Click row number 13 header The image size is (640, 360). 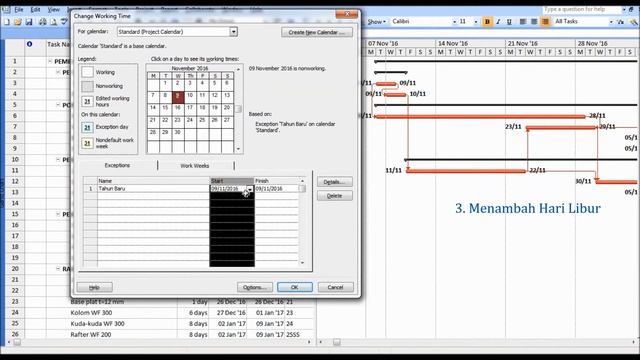tap(15, 192)
